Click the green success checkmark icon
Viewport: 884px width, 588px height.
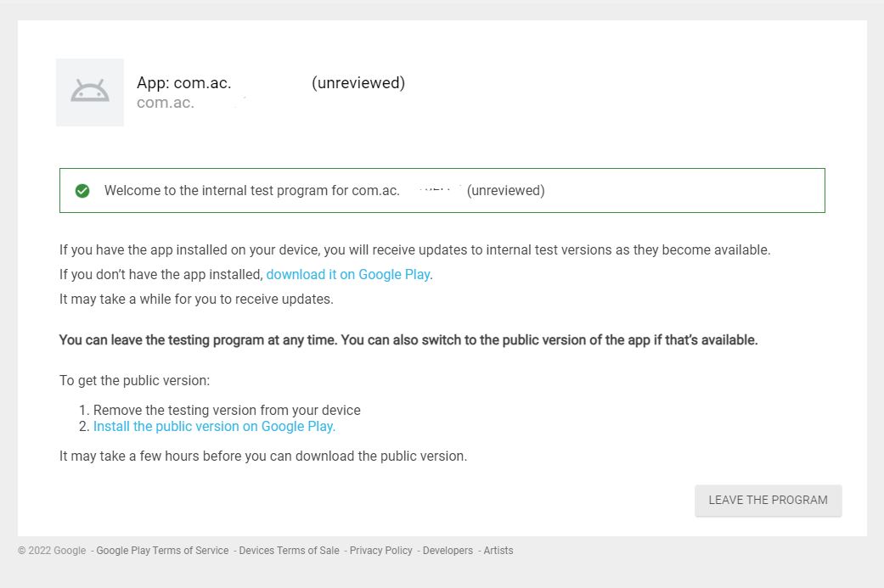click(x=82, y=191)
